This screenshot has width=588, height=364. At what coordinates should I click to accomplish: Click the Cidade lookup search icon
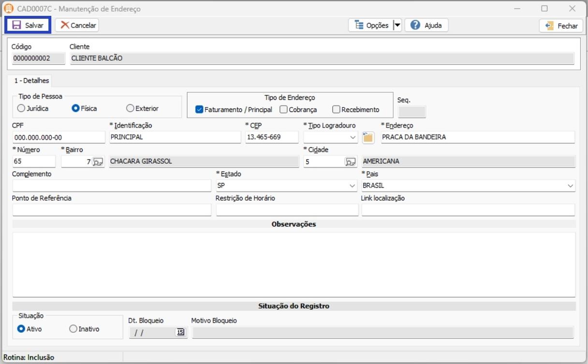click(x=350, y=162)
